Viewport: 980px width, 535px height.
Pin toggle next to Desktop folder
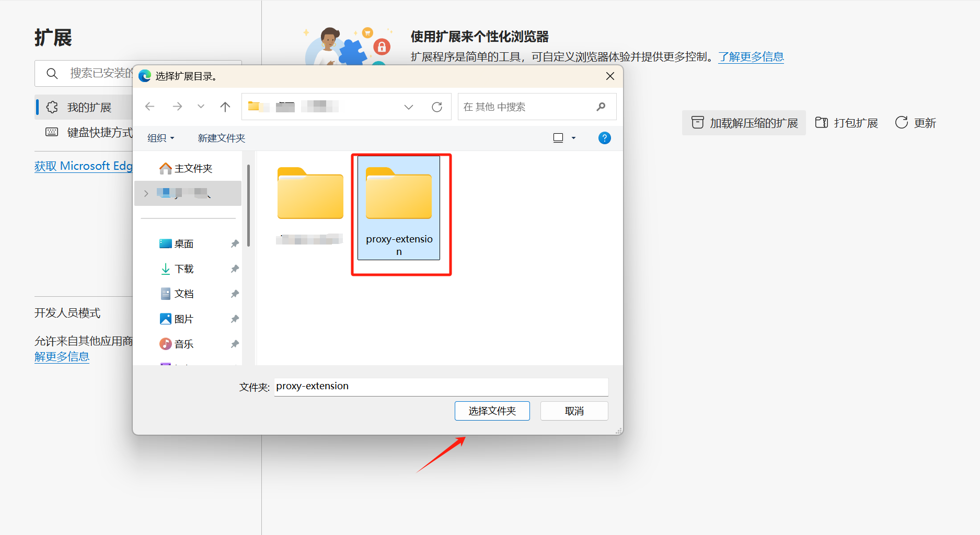click(235, 244)
